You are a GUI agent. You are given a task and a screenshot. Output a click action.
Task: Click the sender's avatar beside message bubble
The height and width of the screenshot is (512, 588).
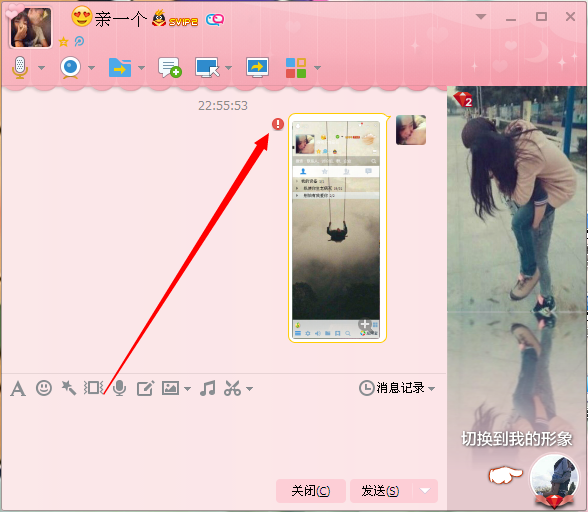pos(411,130)
